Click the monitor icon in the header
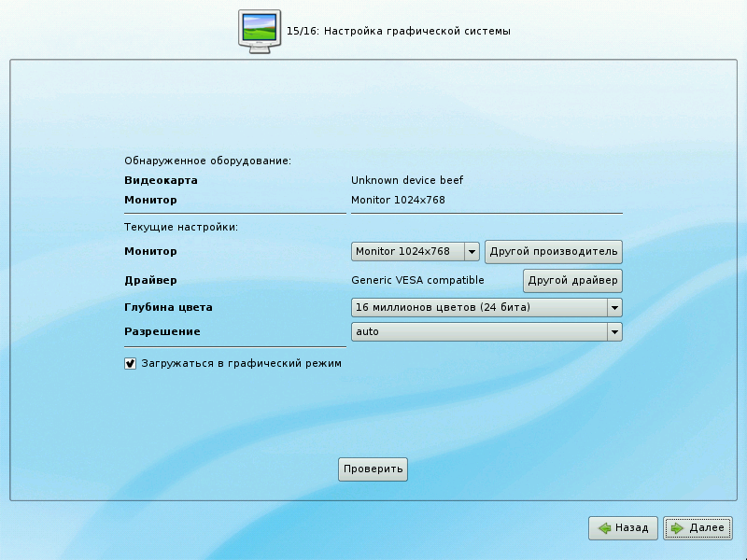 click(260, 31)
